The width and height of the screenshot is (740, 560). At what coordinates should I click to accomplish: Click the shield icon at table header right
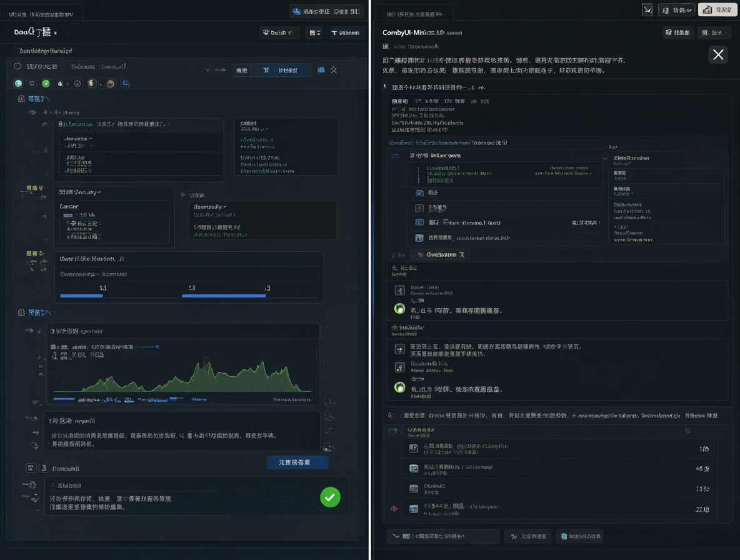pos(687,431)
